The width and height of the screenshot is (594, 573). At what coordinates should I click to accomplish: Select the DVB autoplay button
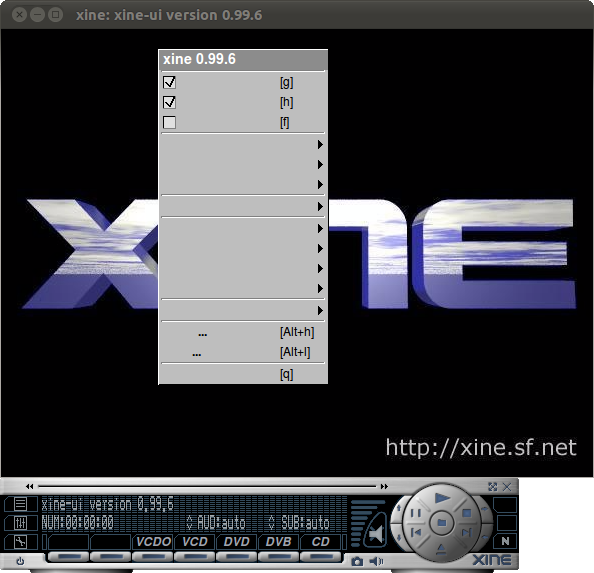[278, 542]
